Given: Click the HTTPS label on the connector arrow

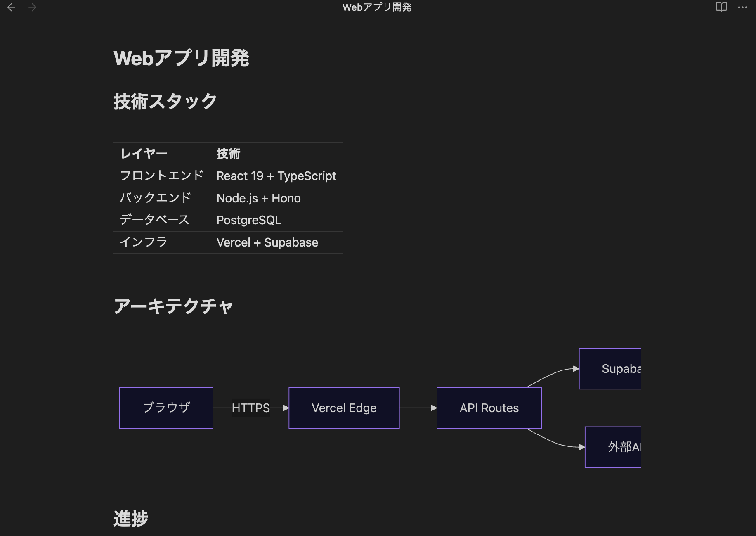Looking at the screenshot, I should [x=250, y=408].
